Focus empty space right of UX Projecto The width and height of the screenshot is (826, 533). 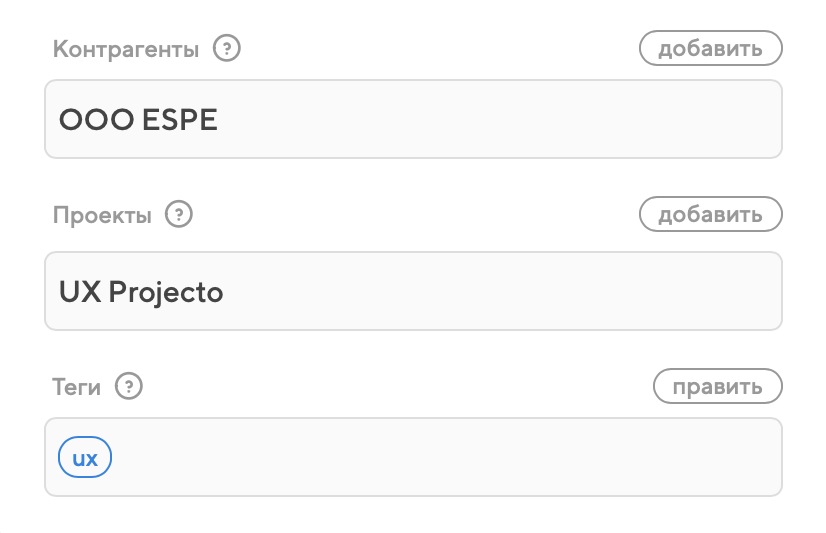point(500,292)
